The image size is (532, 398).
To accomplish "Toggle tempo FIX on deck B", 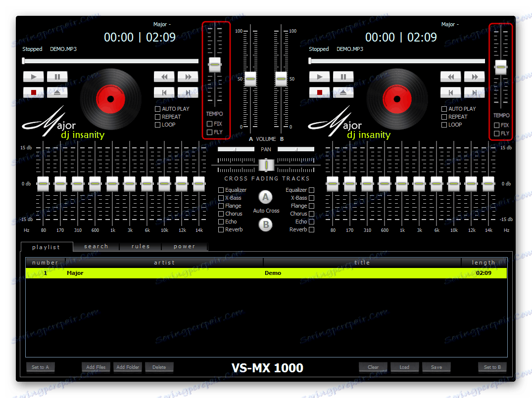I will tap(496, 125).
